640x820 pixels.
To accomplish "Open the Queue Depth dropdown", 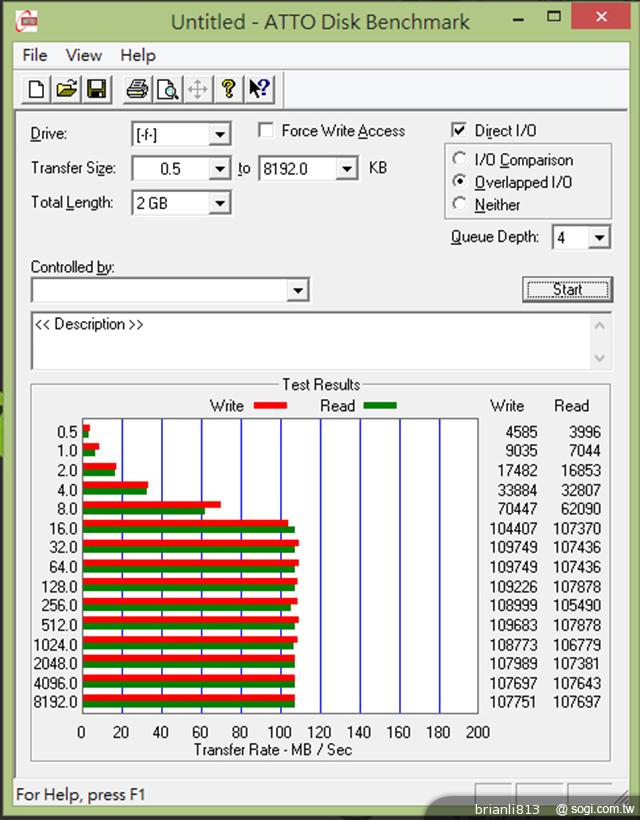I will point(598,238).
